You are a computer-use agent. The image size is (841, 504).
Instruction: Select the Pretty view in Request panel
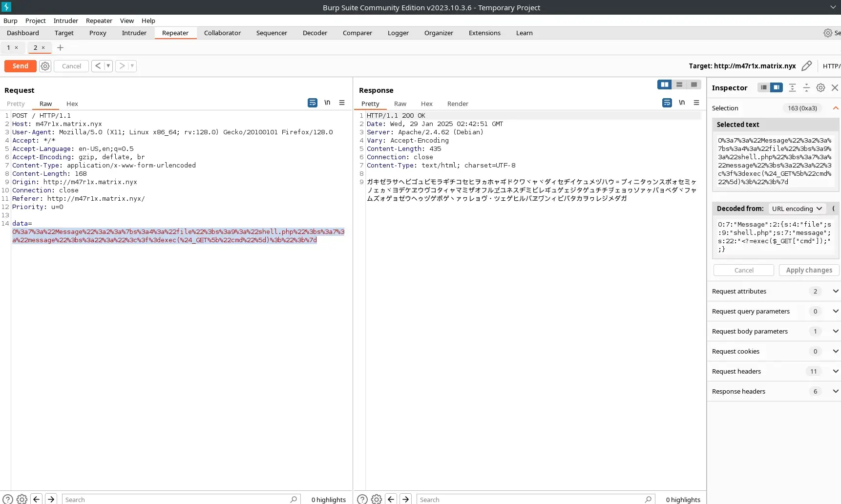pyautogui.click(x=16, y=104)
